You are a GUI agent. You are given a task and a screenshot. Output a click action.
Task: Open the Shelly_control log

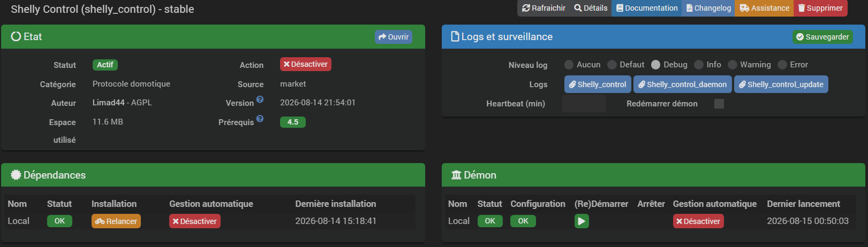pyautogui.click(x=598, y=84)
